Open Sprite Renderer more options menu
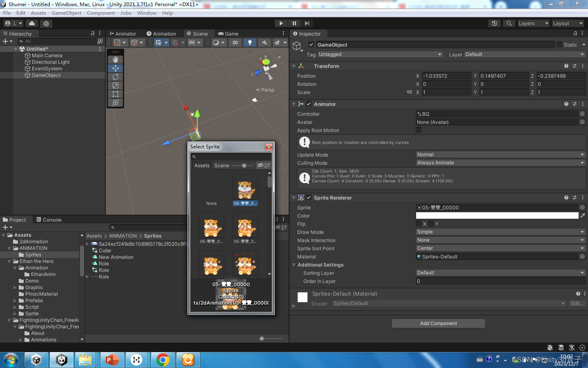Image resolution: width=588 pixels, height=368 pixels. pos(583,197)
